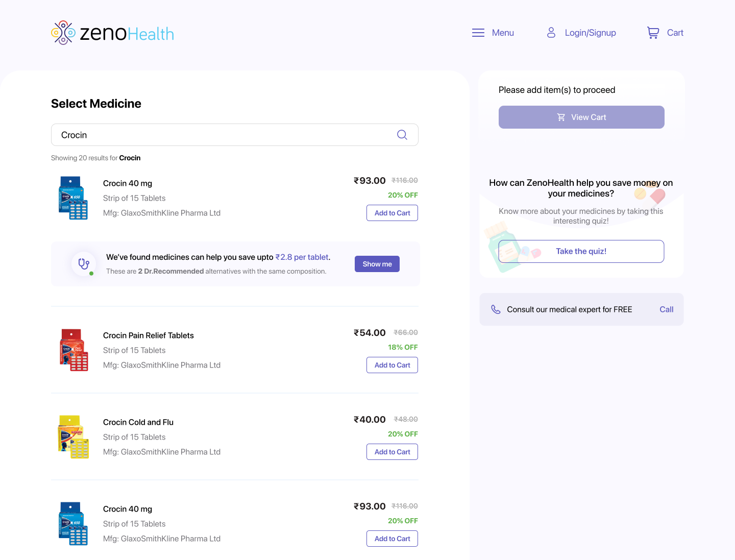Open last Crocin 40 mg product thumbnail
The width and height of the screenshot is (735, 560).
point(73,524)
